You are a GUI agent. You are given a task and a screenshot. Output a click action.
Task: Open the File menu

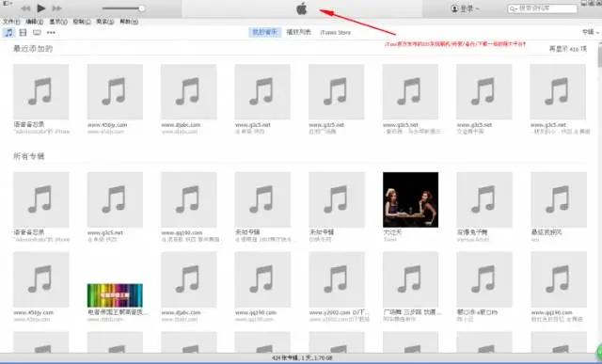[x=11, y=22]
